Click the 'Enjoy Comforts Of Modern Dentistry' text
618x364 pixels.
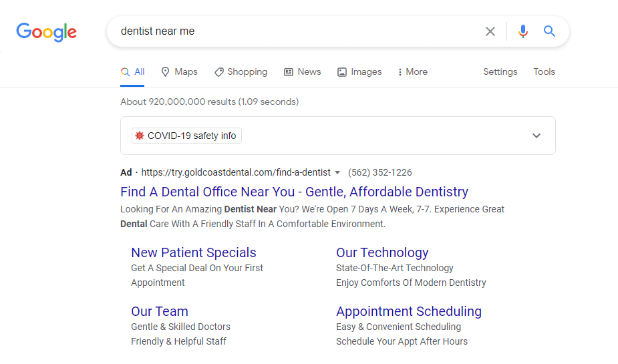click(411, 283)
